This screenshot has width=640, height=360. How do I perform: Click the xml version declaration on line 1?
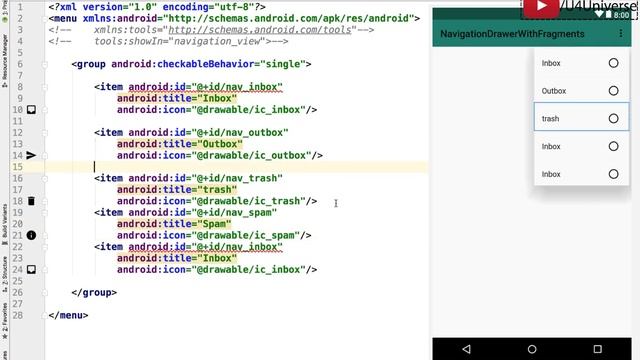(x=157, y=7)
